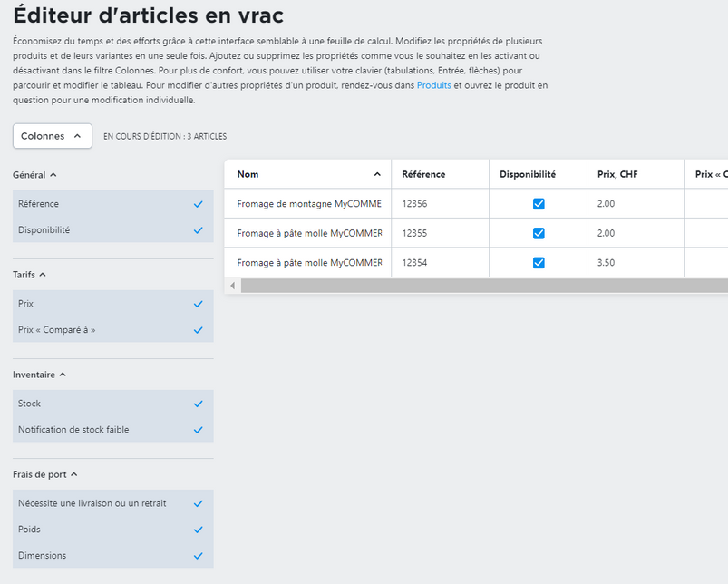Click the Référence column header
The width and height of the screenshot is (728, 584).
(x=440, y=174)
